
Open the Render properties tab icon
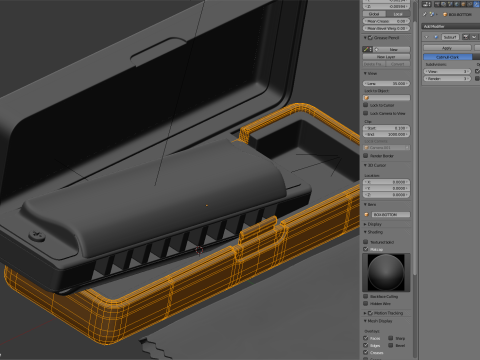pos(437,4)
